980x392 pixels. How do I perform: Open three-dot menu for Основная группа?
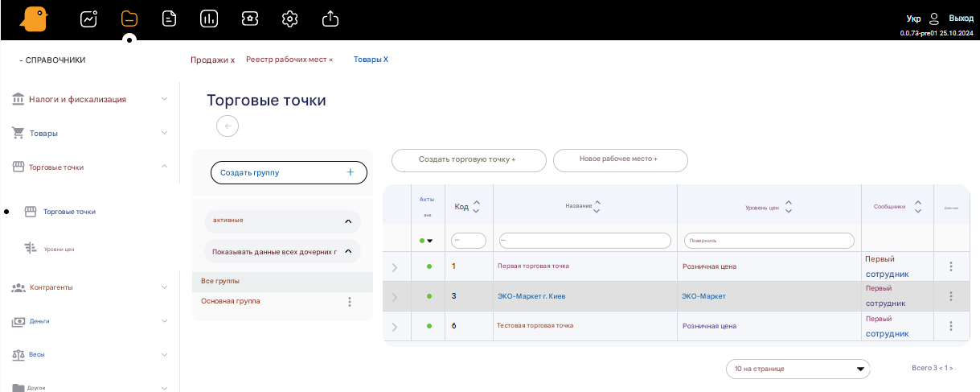349,302
